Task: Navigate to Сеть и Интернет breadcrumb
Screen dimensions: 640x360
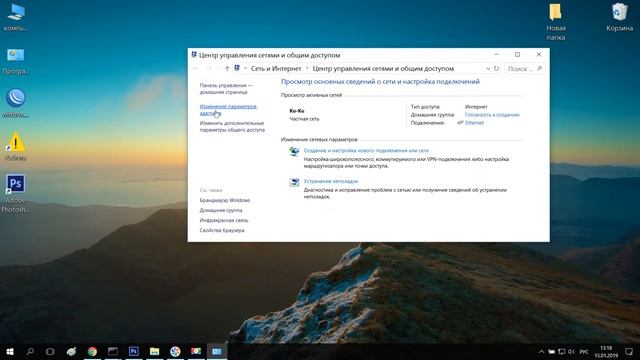Action: point(276,69)
